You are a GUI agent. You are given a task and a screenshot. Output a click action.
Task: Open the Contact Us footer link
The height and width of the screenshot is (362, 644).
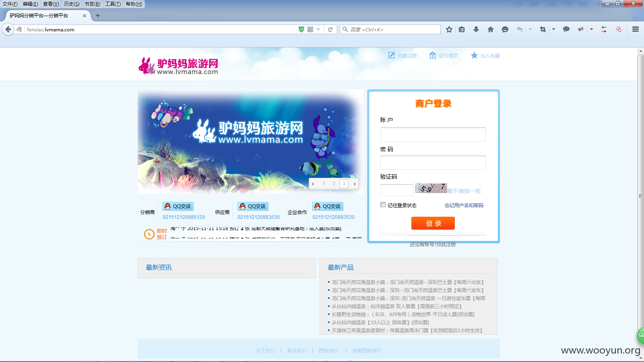click(297, 351)
